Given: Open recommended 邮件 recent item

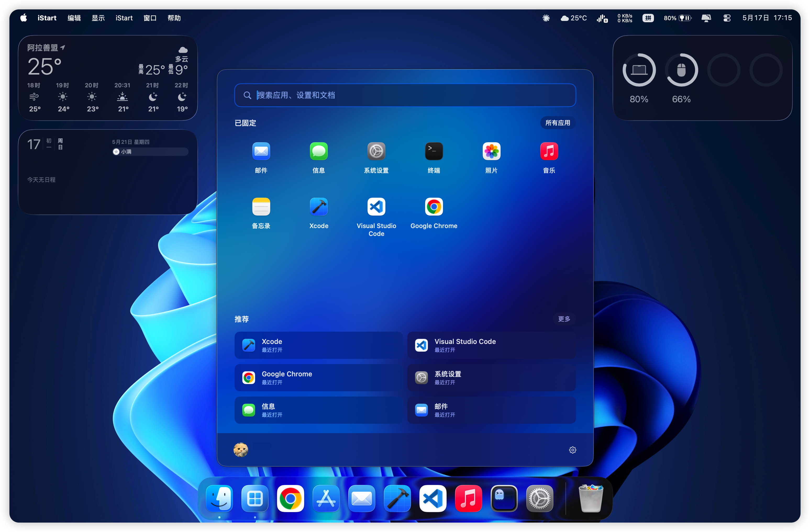Looking at the screenshot, I should pos(491,410).
